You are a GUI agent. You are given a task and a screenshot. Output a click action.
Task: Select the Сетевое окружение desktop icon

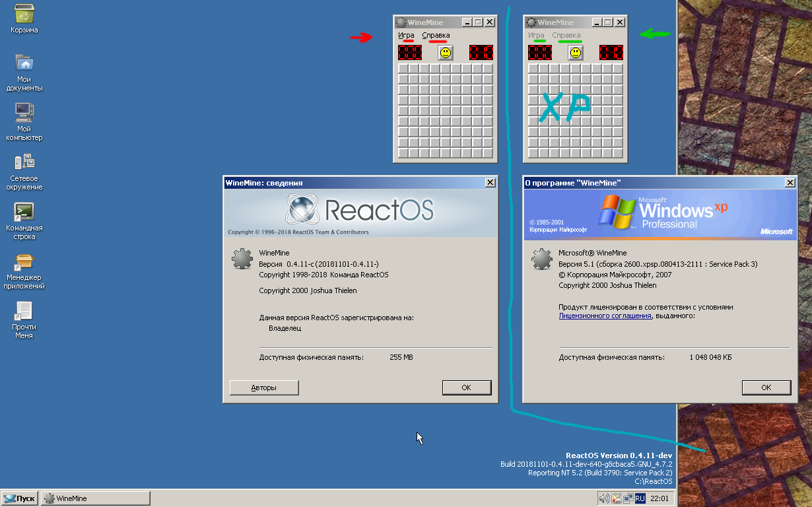click(24, 172)
